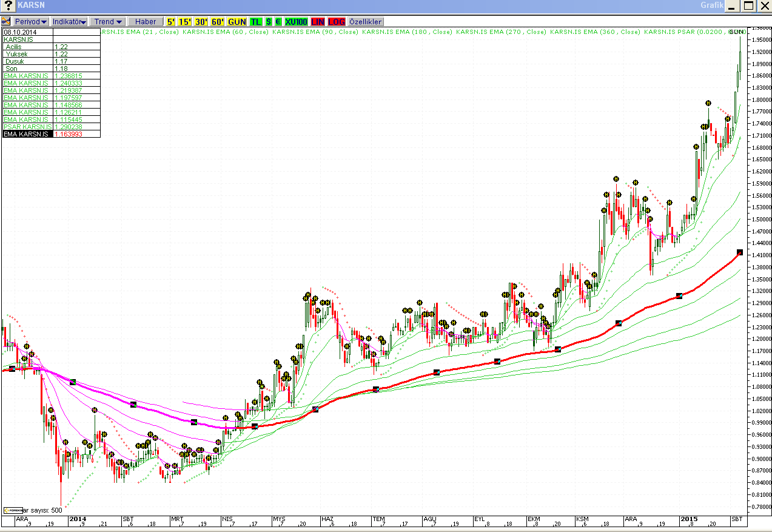
Task: Compare against the XU100 index
Action: [x=296, y=21]
